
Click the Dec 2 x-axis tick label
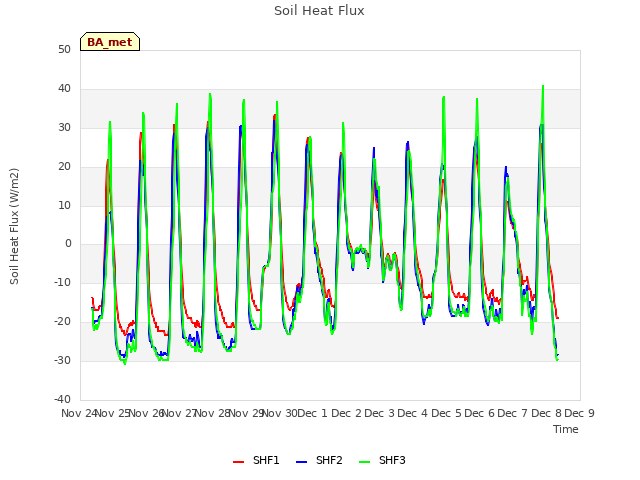(346, 413)
